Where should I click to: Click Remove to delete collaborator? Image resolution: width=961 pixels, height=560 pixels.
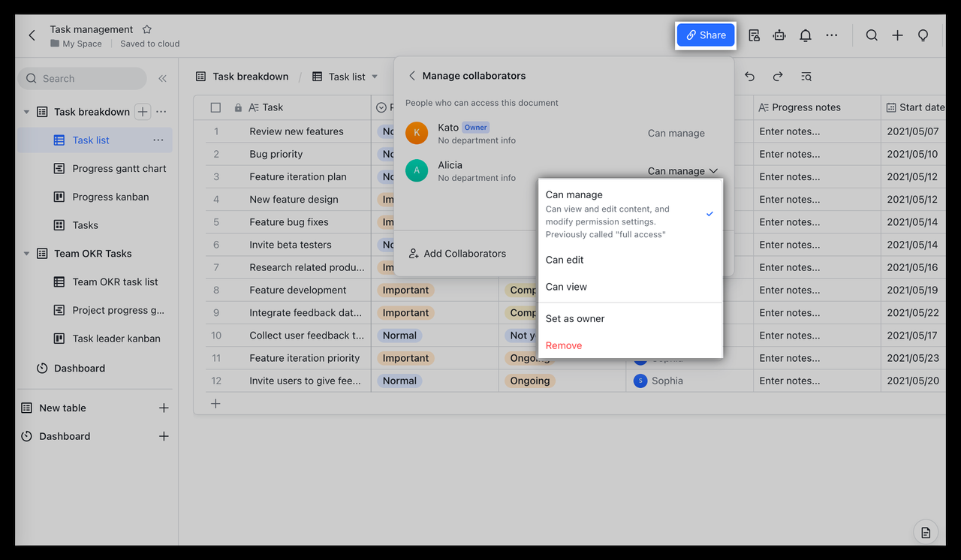564,345
